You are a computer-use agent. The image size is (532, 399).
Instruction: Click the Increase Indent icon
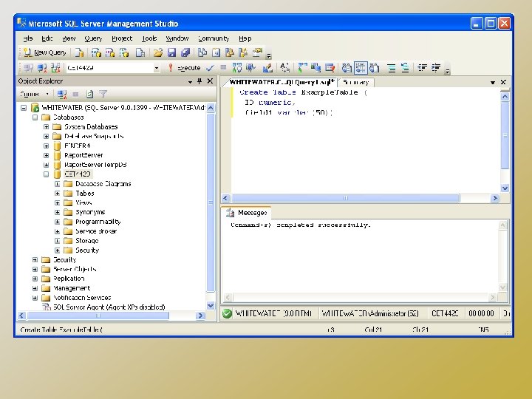coord(436,68)
